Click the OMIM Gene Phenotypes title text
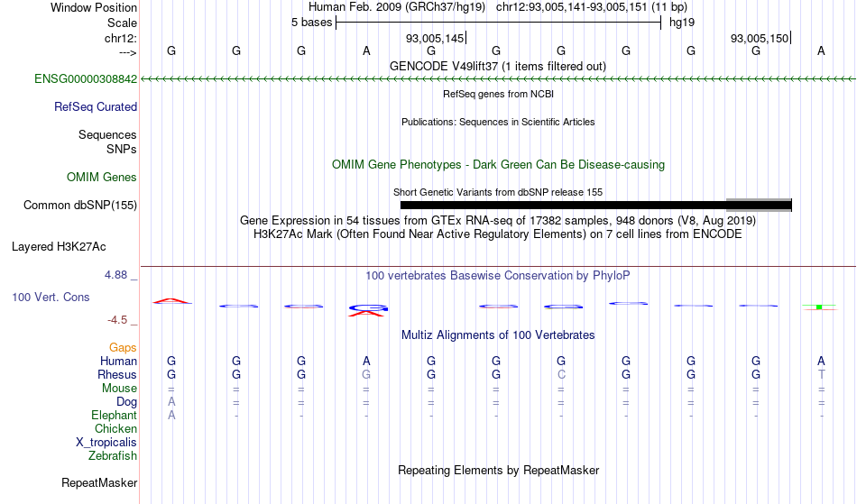The height and width of the screenshot is (504, 857). [x=499, y=165]
